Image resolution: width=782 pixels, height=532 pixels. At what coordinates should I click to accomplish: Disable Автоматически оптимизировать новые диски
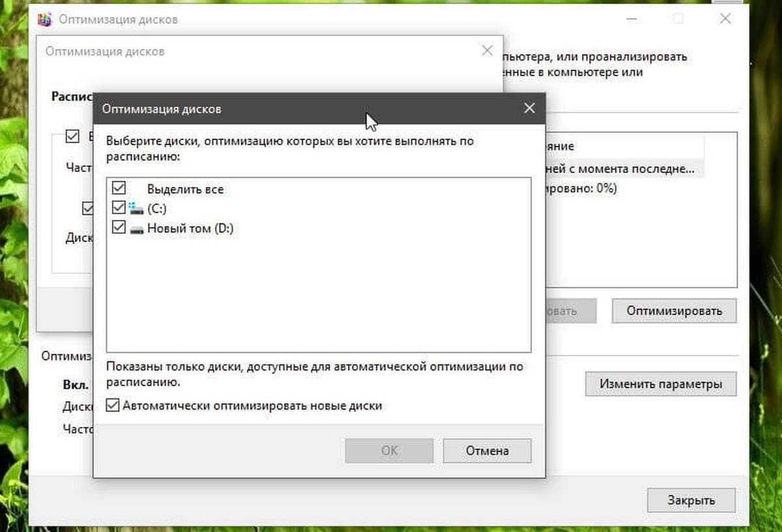[113, 406]
